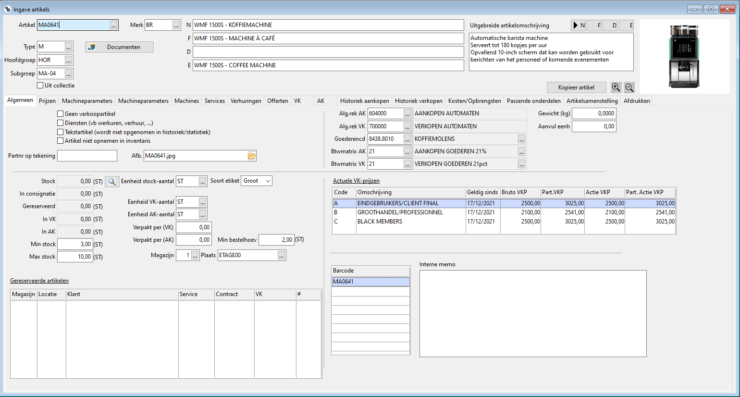Open lookup next to Type field
This screenshot has height=397, width=740.
(x=68, y=47)
